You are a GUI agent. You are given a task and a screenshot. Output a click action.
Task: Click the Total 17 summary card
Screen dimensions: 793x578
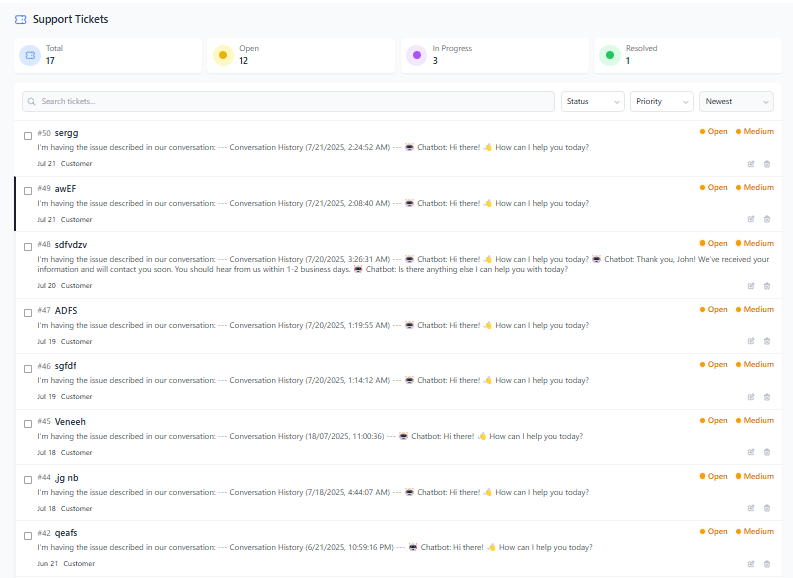tap(108, 55)
